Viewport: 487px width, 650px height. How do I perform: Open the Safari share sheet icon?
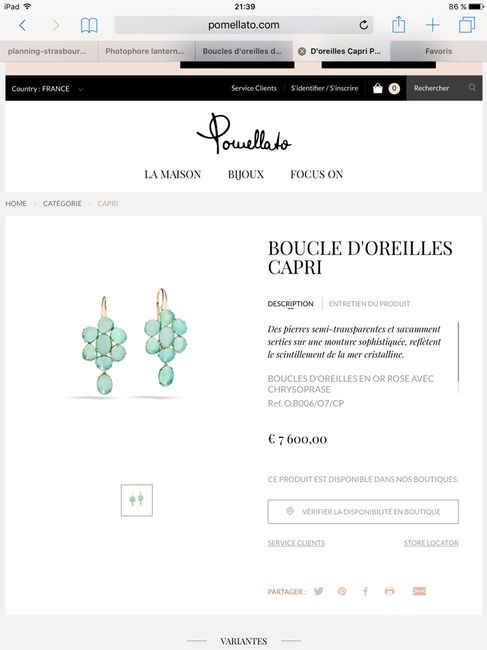point(399,24)
